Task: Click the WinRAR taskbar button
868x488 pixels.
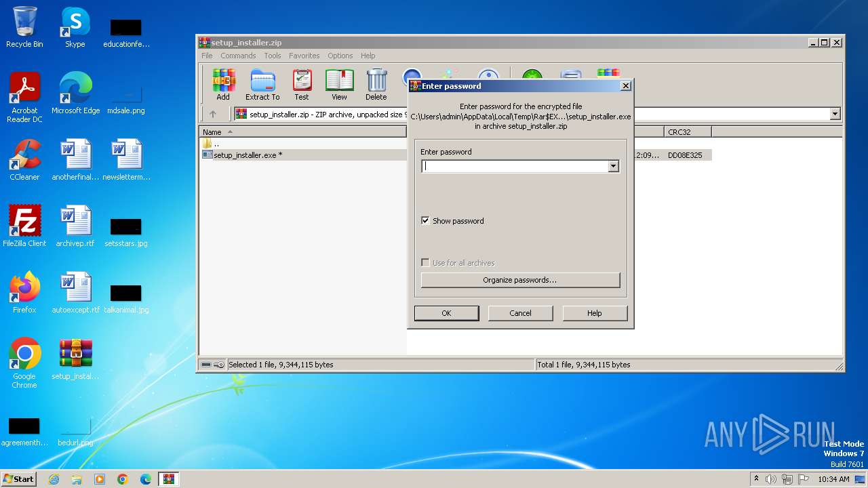Action: click(169, 479)
